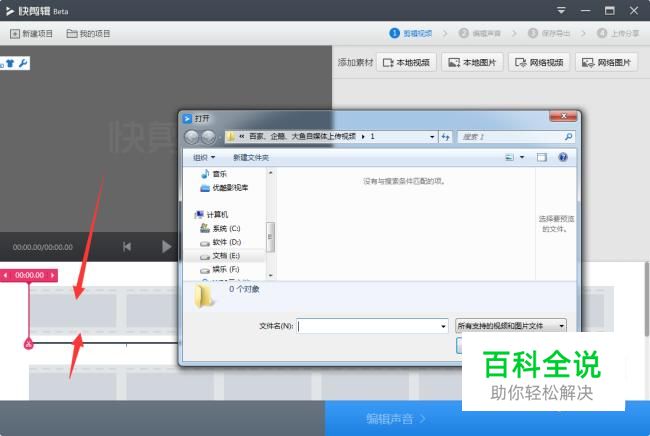Viewport: 650px width, 436px height.
Task: Select step 1 剪辑视频 tab
Action: pyautogui.click(x=411, y=33)
